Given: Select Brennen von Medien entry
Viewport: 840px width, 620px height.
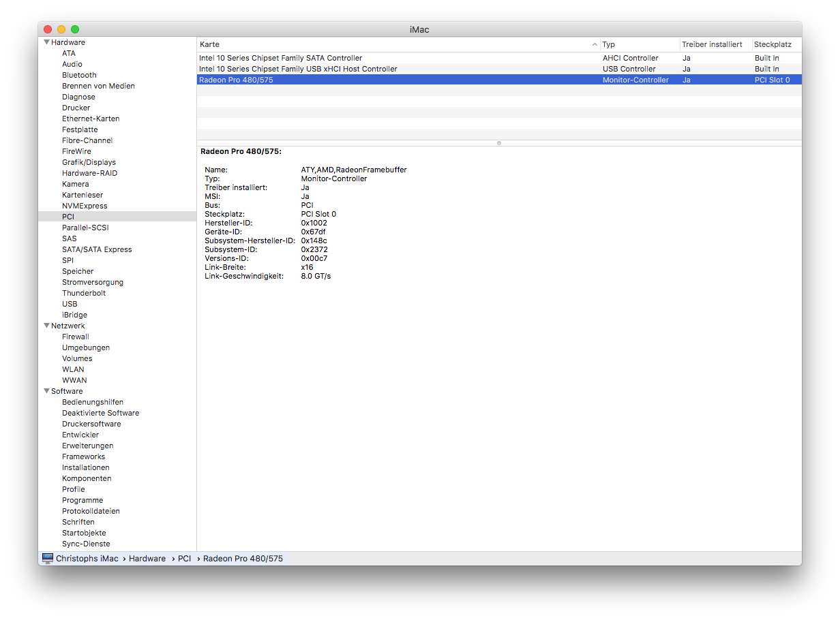Looking at the screenshot, I should (98, 86).
